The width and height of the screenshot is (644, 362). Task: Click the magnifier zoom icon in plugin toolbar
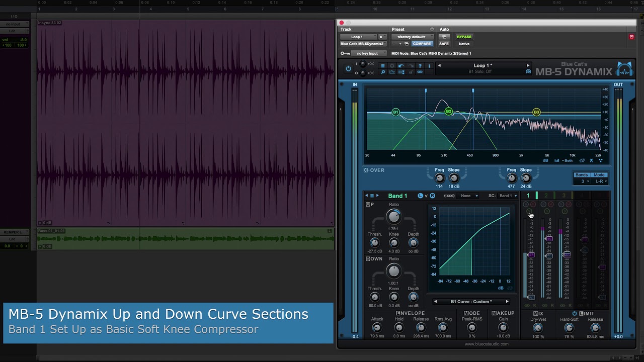pyautogui.click(x=383, y=72)
